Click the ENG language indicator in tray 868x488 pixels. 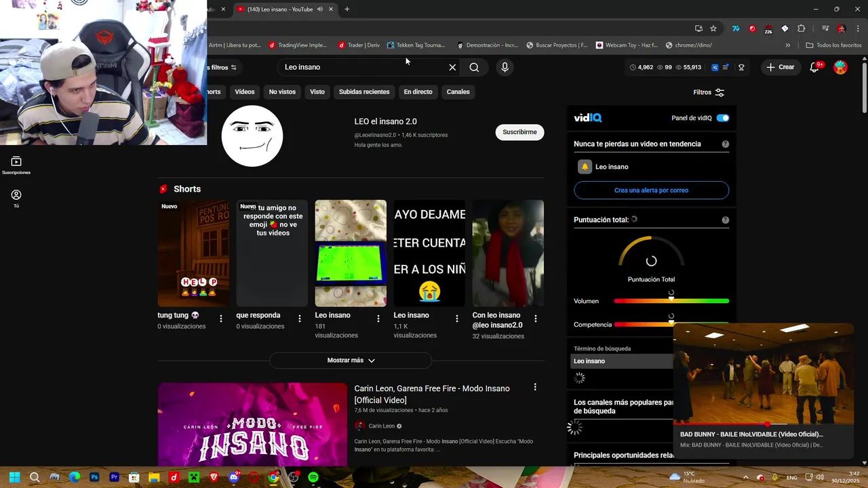[791, 478]
